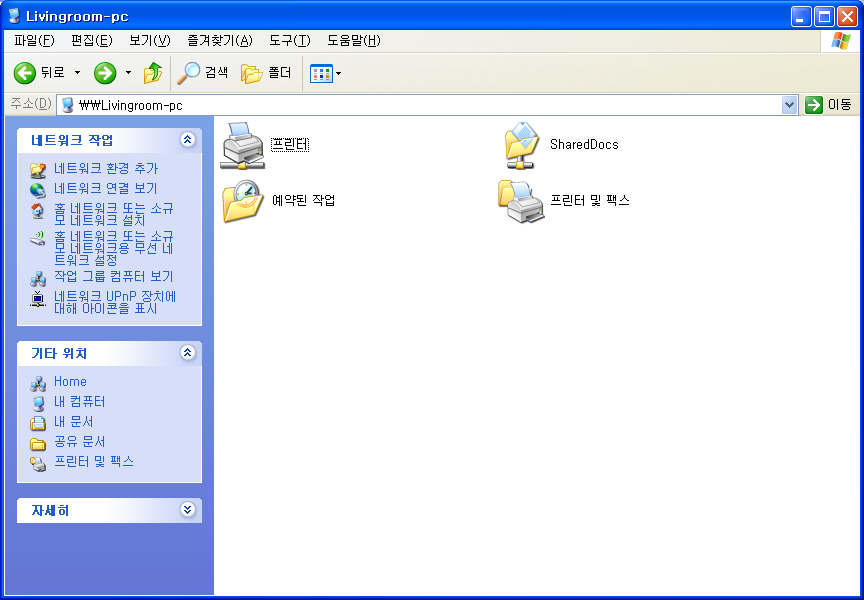Select the 프린터 및 팩스 icon in main pane

coord(521,201)
